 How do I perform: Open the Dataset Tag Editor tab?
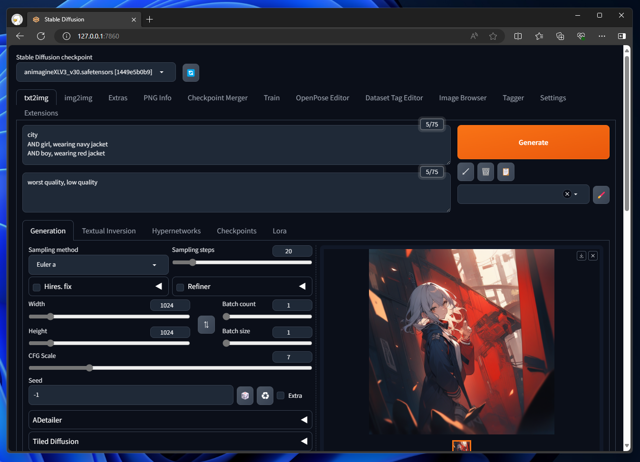coord(394,98)
